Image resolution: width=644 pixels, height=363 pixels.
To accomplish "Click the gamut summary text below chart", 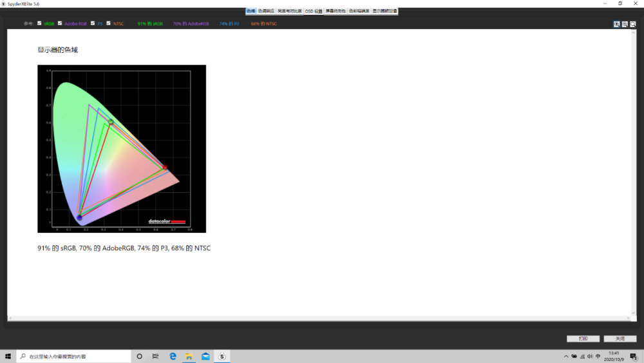I will [x=124, y=248].
